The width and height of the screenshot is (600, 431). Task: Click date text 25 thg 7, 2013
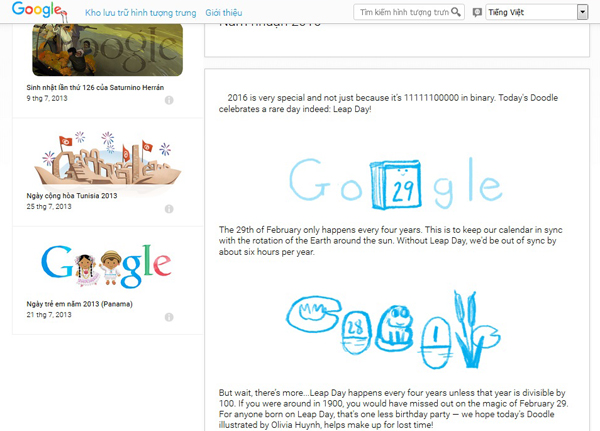pos(49,207)
